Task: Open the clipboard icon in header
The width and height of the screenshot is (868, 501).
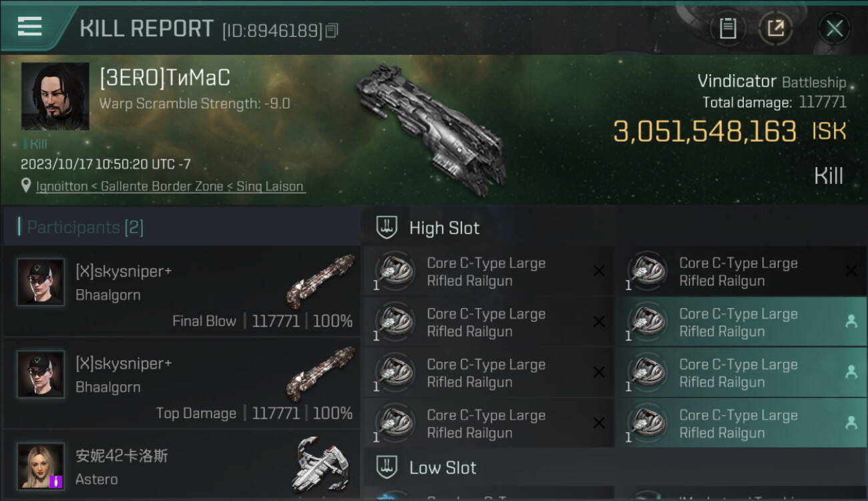Action: point(728,28)
